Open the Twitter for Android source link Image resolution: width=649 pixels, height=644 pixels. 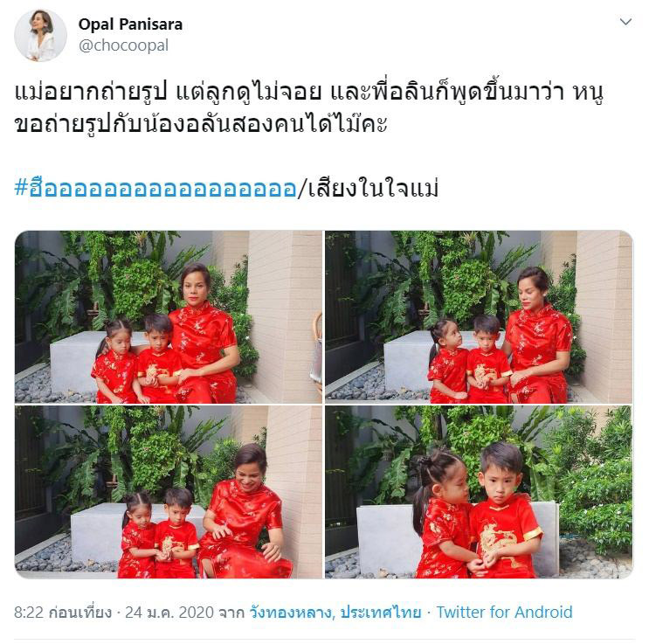[505, 613]
